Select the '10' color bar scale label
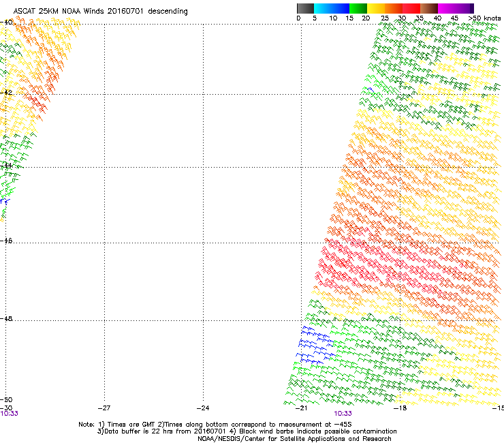Screen dimensions: 504x443 tap(333, 18)
